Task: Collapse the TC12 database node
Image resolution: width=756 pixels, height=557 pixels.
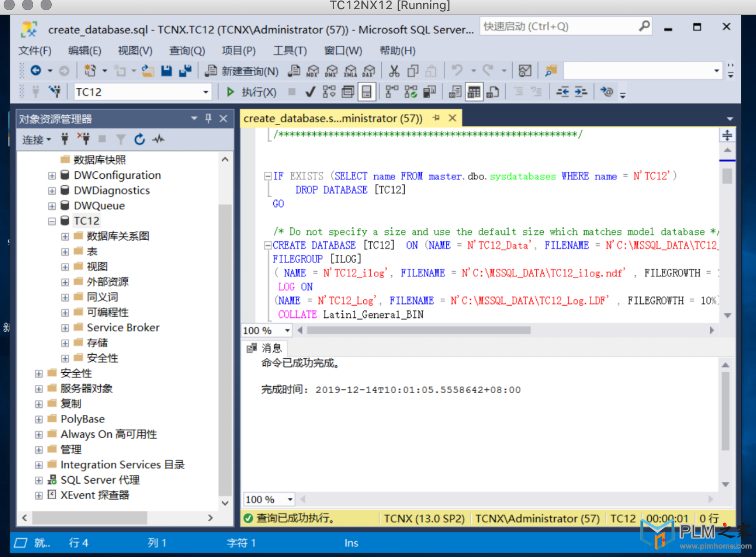Action: (52, 221)
